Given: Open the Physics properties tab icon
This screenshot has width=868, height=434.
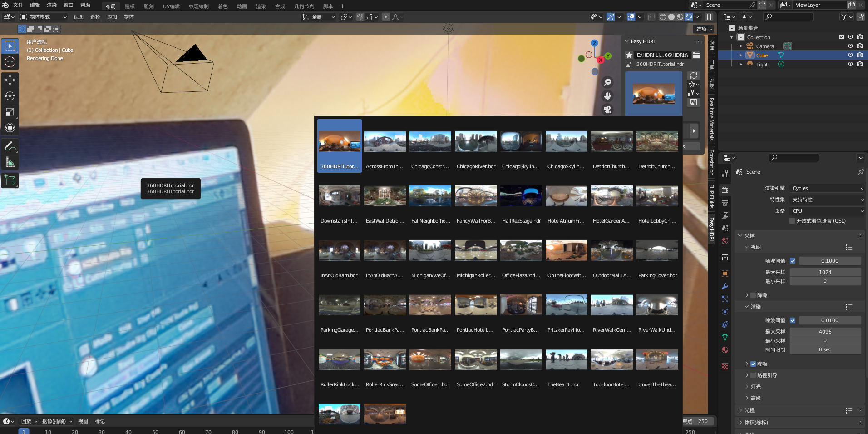Looking at the screenshot, I should tap(725, 312).
